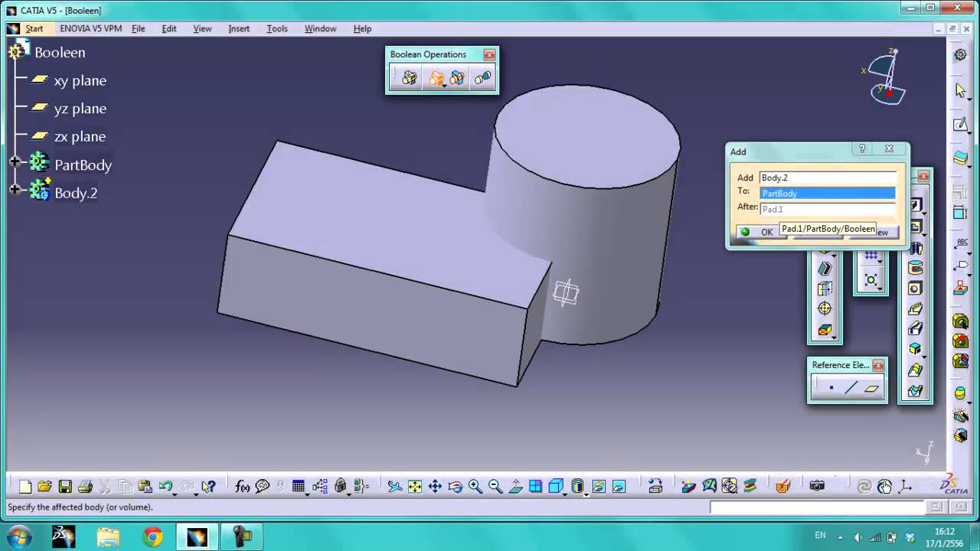Click the Plane tool in Reference Elements
Screen dimensions: 980x551
pyautogui.click(x=871, y=388)
